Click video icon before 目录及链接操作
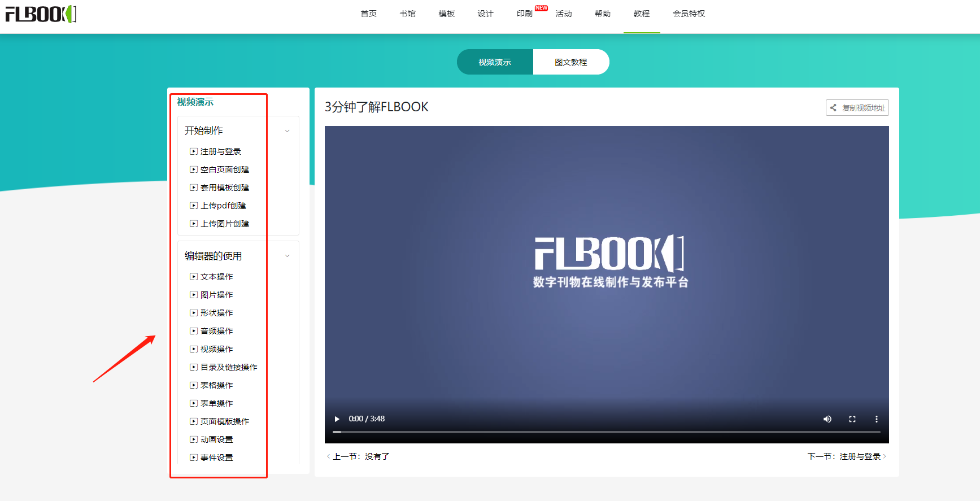The width and height of the screenshot is (980, 501). click(x=194, y=367)
